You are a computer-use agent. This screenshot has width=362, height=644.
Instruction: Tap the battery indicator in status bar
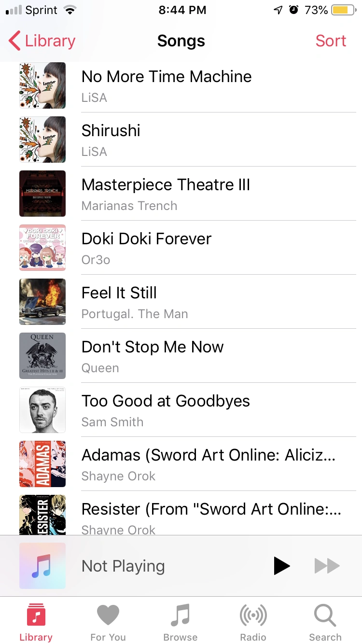coord(343,10)
